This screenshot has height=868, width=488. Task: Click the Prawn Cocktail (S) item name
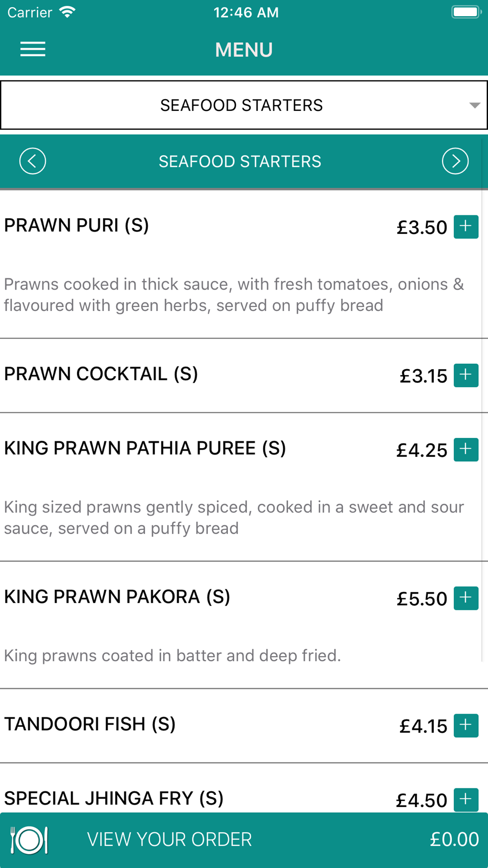[x=101, y=374]
